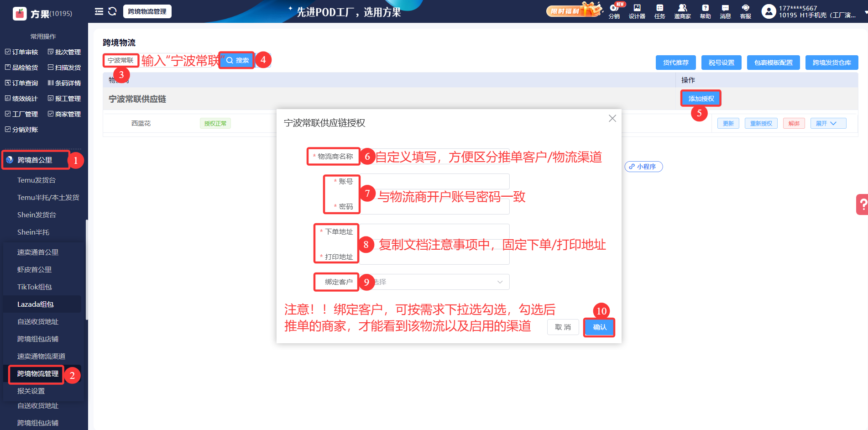868x430 pixels.
Task: Confirm the authorization with 确认
Action: 600,327
